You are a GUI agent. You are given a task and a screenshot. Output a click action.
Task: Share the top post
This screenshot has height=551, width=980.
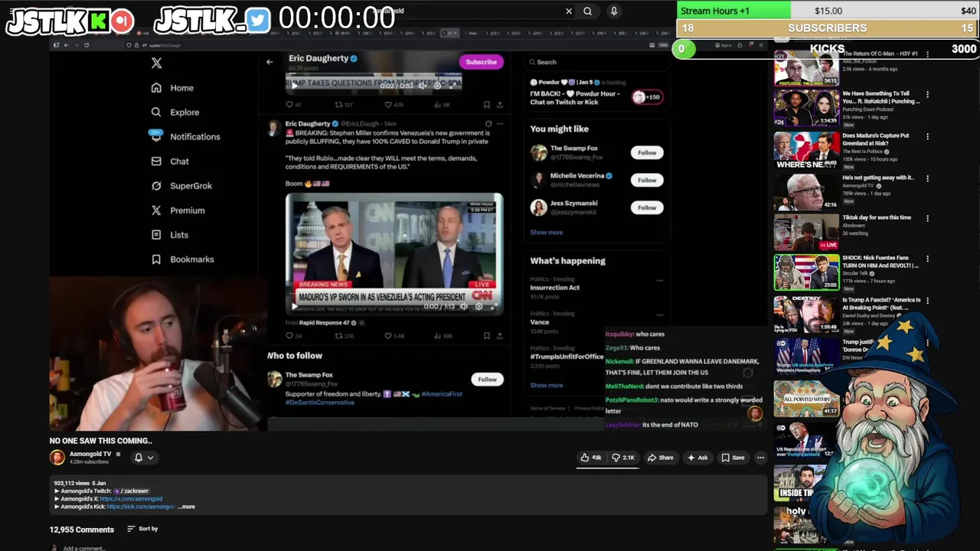500,105
